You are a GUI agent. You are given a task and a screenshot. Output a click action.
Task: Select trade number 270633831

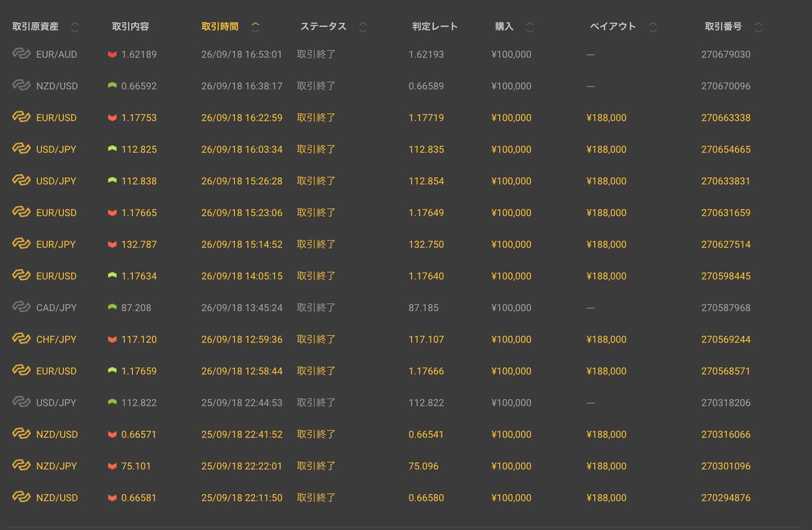725,181
